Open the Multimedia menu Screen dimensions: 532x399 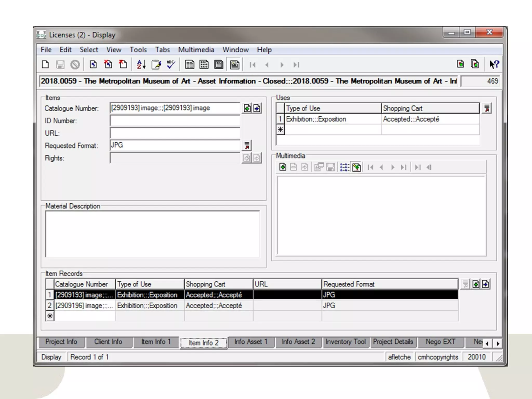pos(196,50)
